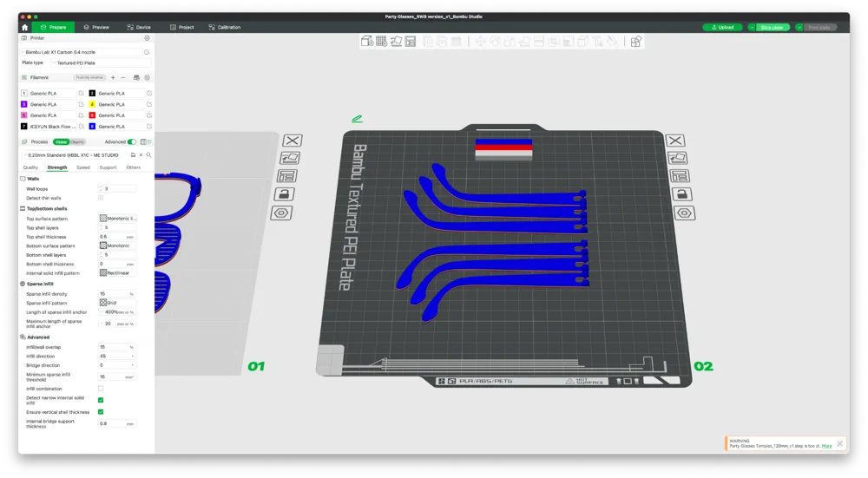868x478 pixels.
Task: Open Slice plate dropdown arrow
Action: 752,27
